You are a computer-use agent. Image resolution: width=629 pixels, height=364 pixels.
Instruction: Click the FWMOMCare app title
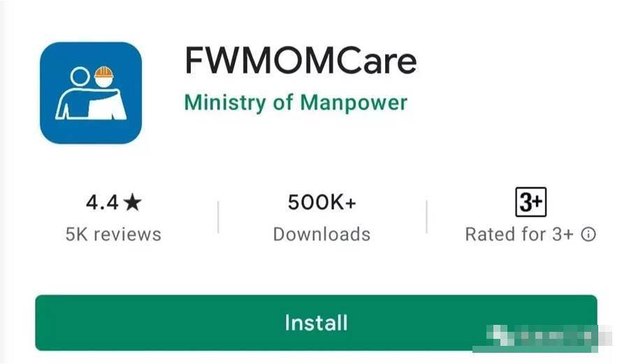[301, 61]
